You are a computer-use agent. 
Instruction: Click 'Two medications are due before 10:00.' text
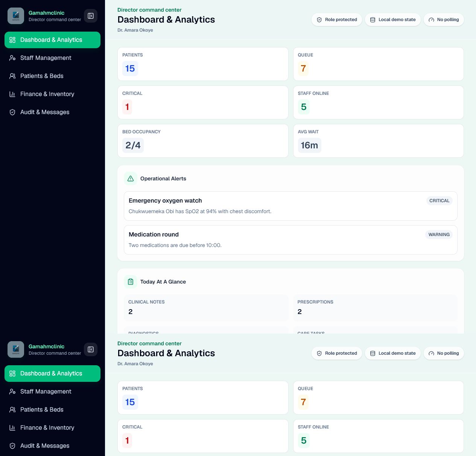pyautogui.click(x=175, y=245)
